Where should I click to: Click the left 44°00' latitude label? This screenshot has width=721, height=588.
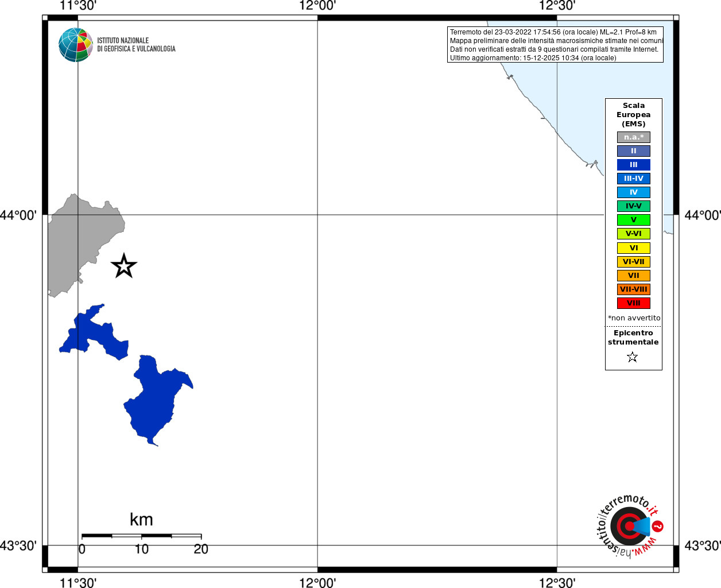[x=18, y=215]
